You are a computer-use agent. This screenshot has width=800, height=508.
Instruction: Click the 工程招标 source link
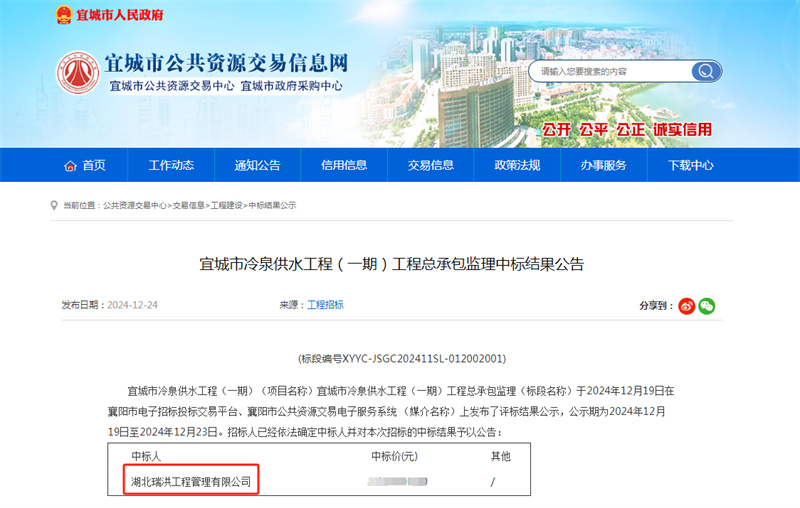click(325, 305)
